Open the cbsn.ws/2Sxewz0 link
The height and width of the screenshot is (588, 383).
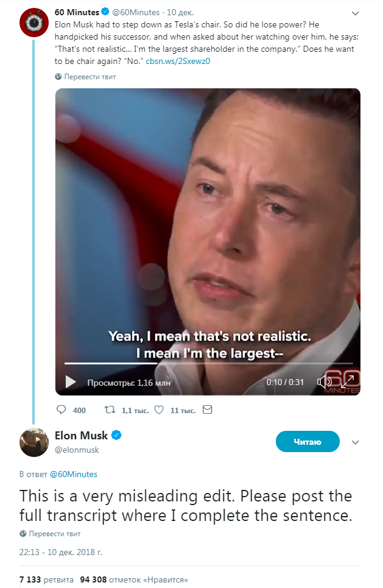coord(178,61)
